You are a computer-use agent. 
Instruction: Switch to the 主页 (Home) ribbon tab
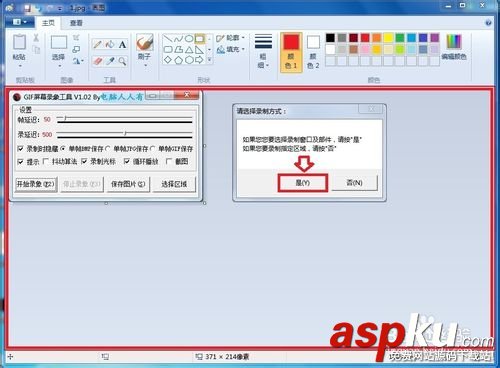48,23
